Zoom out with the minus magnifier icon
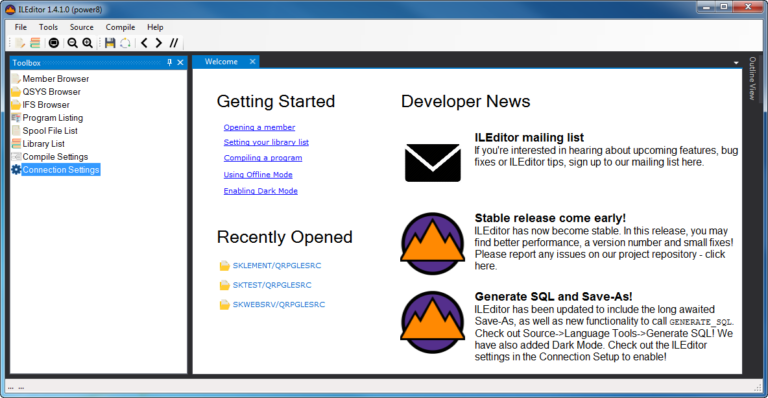 [x=72, y=43]
